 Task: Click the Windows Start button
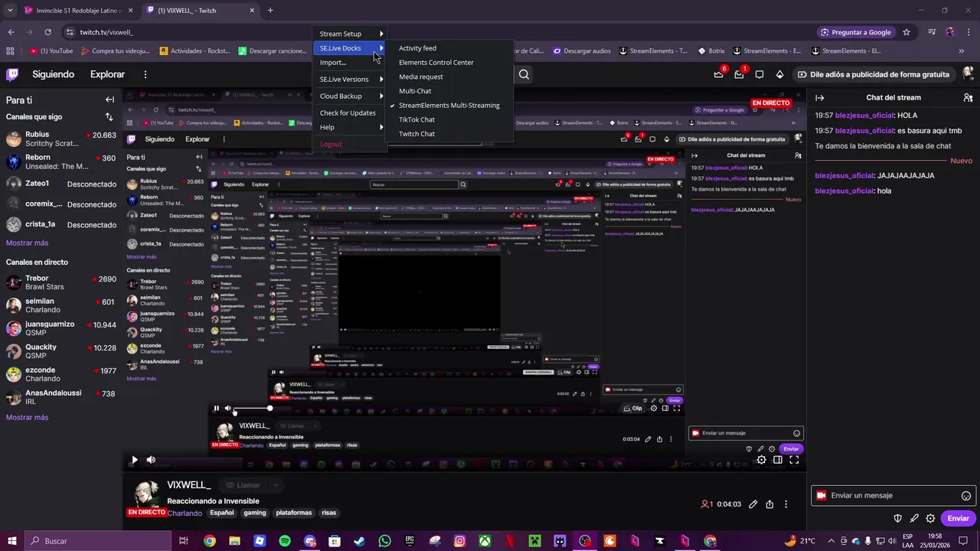(12, 541)
